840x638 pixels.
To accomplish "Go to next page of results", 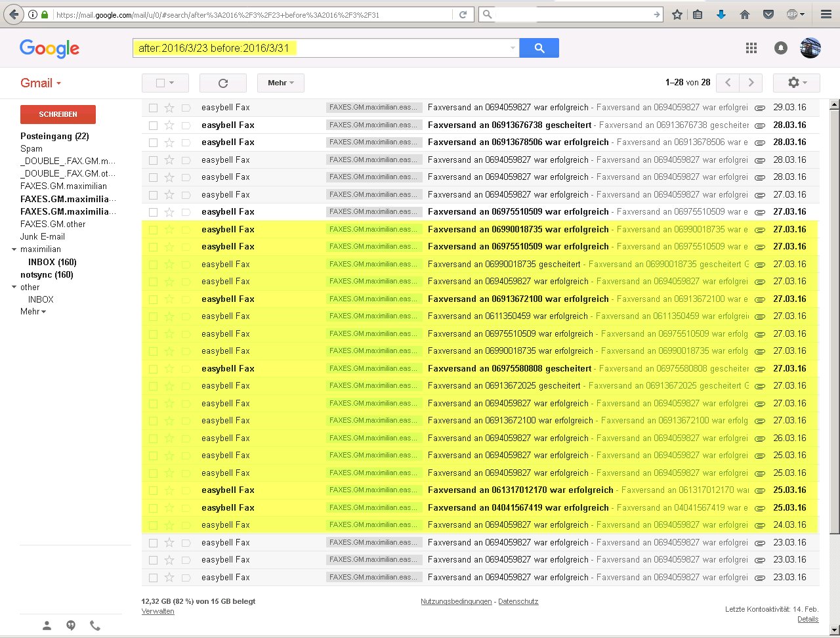I will click(751, 83).
